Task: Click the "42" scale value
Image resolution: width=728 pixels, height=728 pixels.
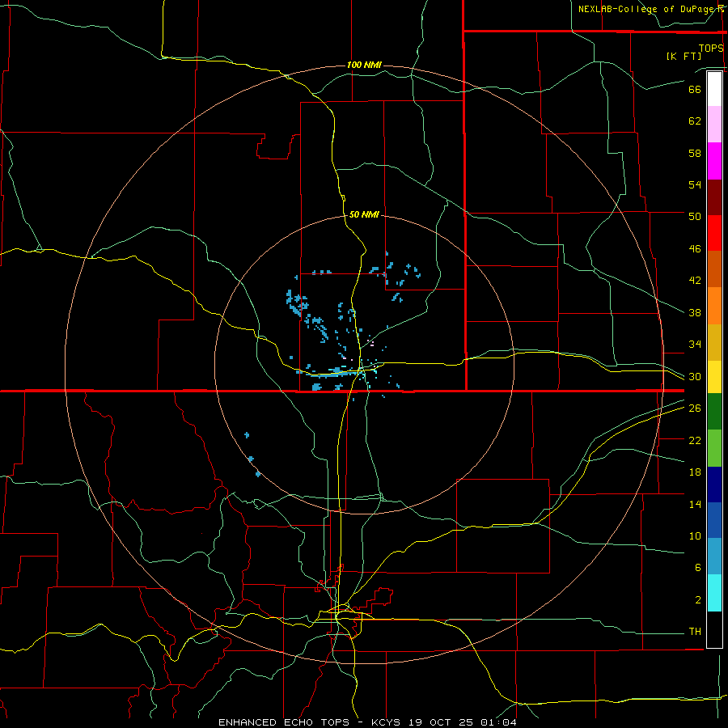Action: tap(695, 281)
